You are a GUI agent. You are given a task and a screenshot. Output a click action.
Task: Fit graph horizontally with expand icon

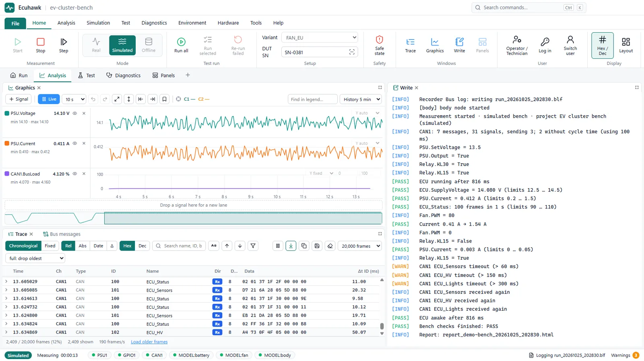117,99
